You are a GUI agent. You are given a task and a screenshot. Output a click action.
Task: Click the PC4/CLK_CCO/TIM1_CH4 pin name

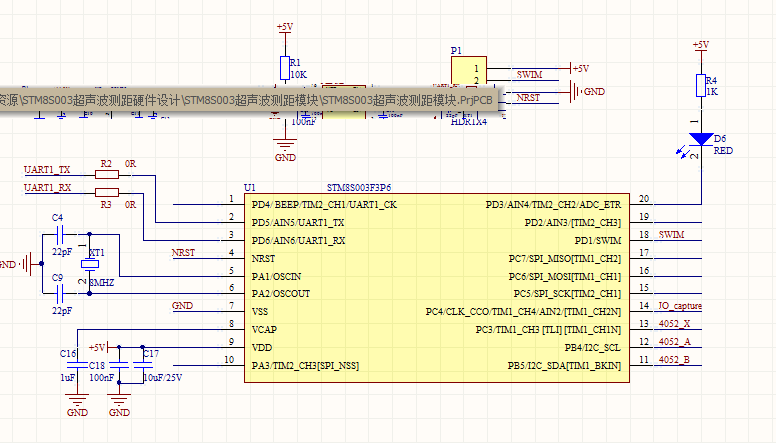coord(524,312)
